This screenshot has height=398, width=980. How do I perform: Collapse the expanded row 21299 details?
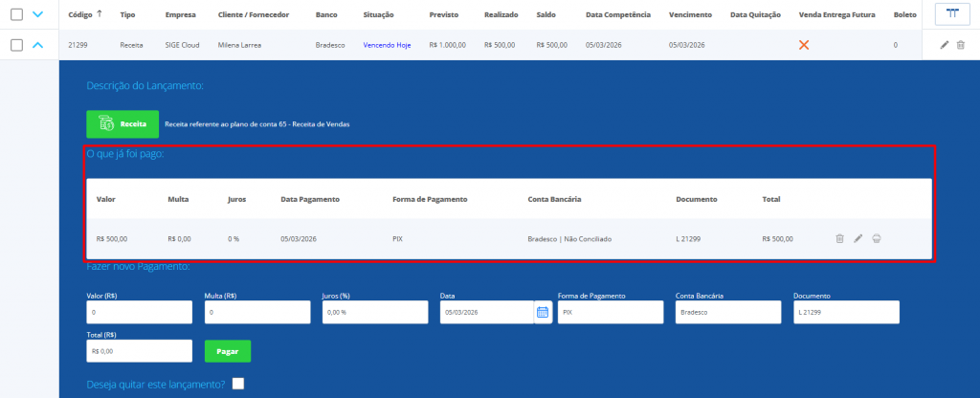(x=37, y=45)
